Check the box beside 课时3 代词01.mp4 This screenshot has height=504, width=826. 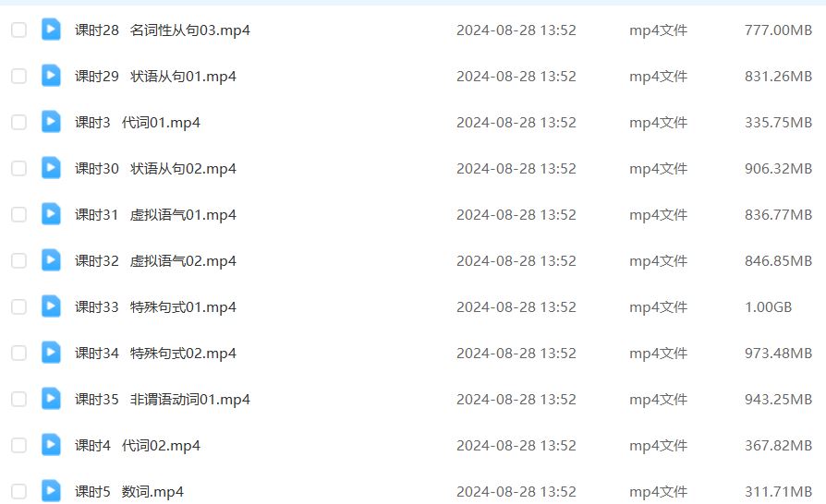(19, 122)
